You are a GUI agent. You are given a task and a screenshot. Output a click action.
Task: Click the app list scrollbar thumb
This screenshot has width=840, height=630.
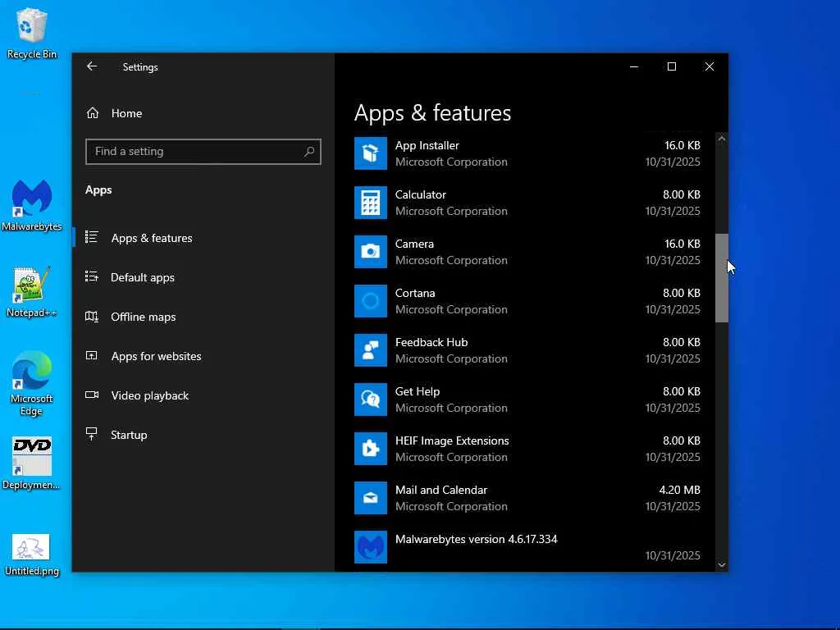tap(722, 277)
